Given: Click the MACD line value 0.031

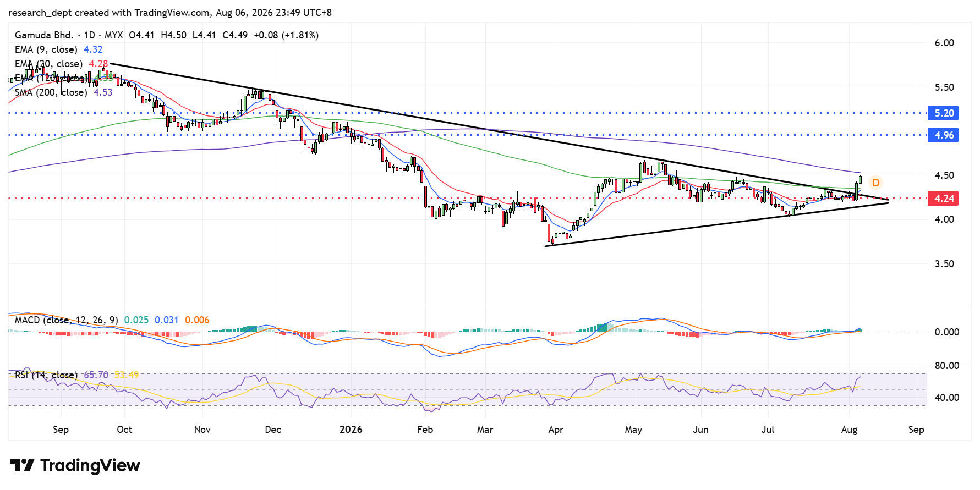Looking at the screenshot, I should pyautogui.click(x=167, y=320).
